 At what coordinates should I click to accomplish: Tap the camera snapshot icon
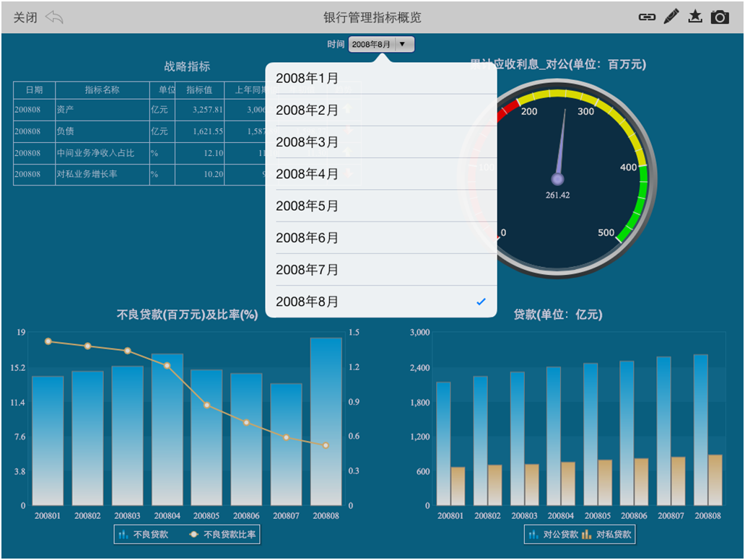coord(720,17)
